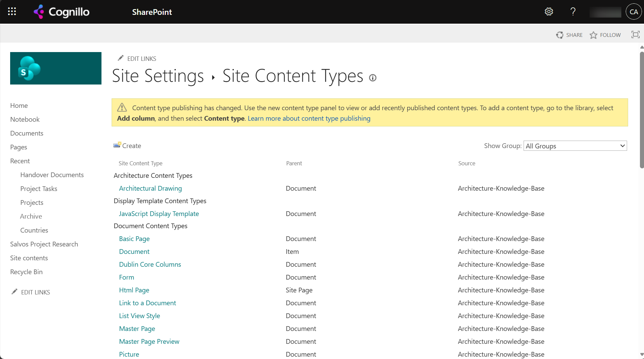
Task: Open the Recycle Bin
Action: [26, 272]
